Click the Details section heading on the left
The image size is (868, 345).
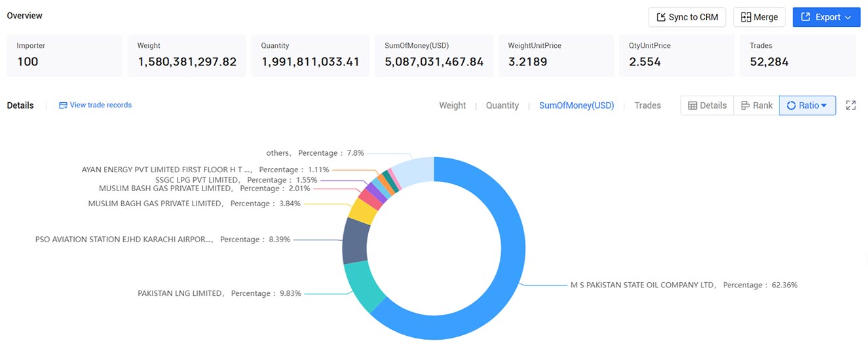(20, 105)
